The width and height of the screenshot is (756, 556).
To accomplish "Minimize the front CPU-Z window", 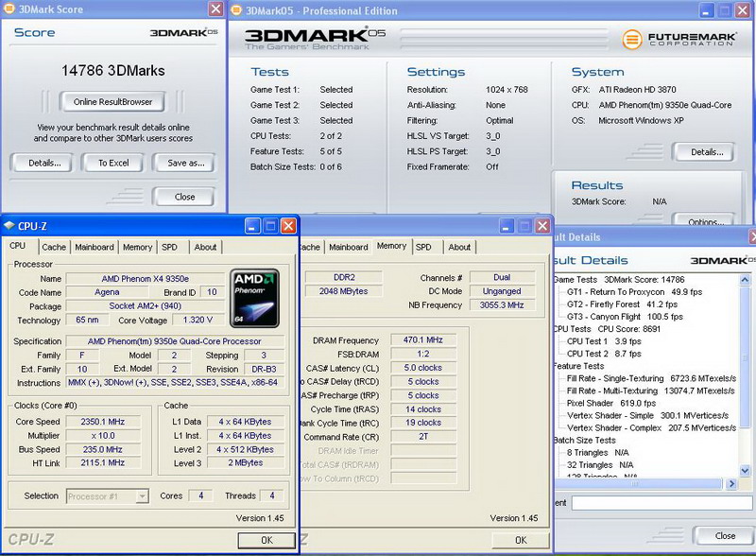I will pyautogui.click(x=252, y=226).
